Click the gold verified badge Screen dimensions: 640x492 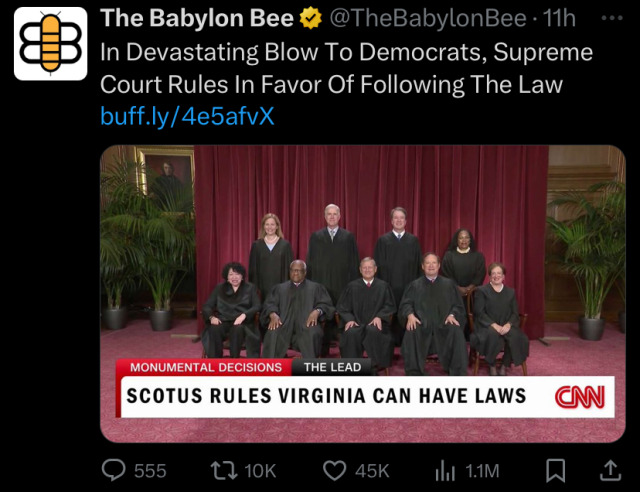[311, 18]
